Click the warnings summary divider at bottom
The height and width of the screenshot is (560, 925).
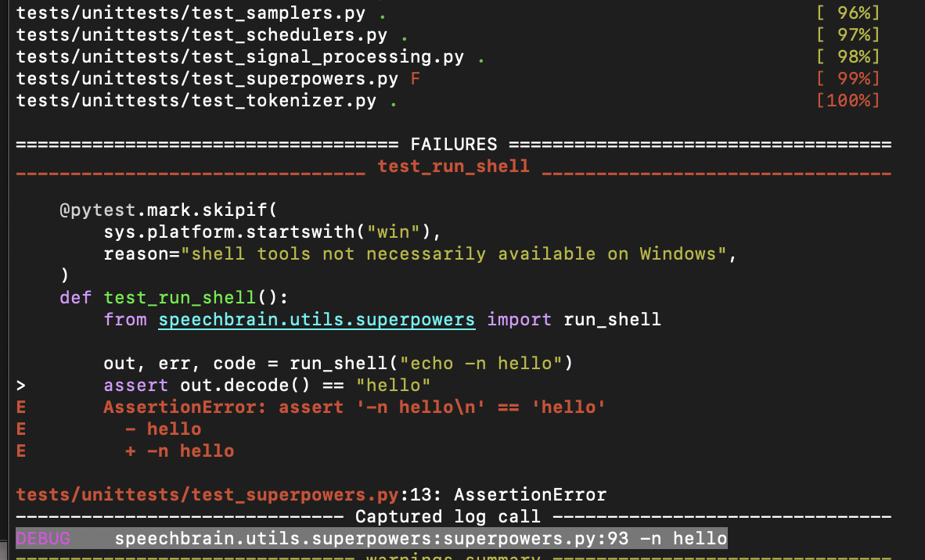pos(454,557)
